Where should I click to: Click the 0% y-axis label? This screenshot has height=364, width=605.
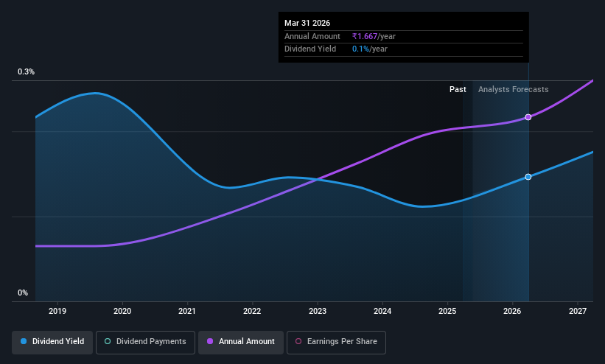coord(23,293)
